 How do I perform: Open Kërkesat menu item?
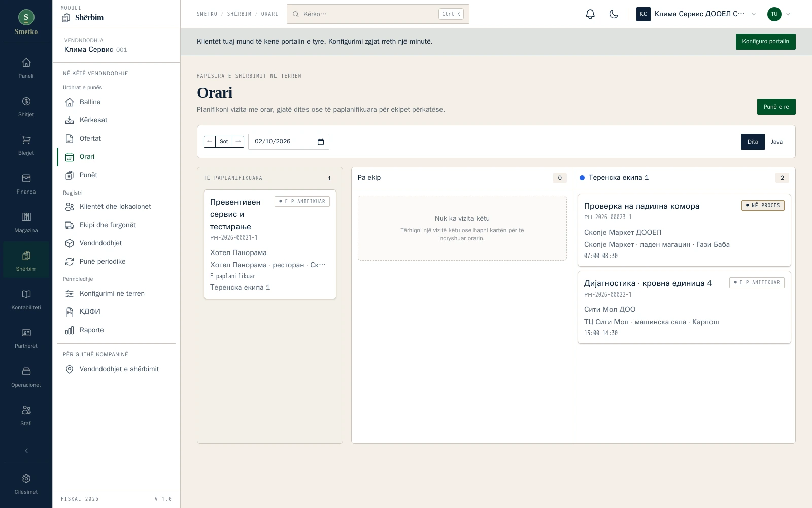click(x=116, y=120)
